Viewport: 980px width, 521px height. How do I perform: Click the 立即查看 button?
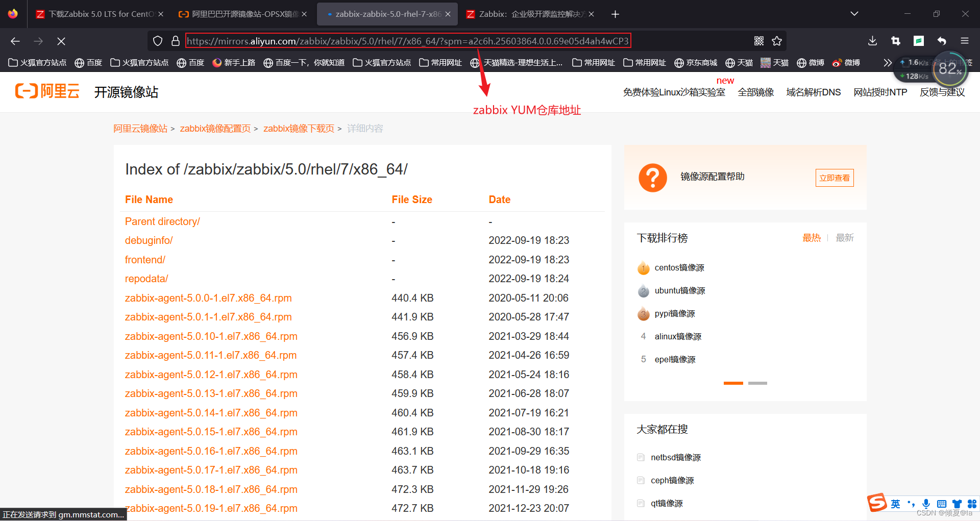pos(835,178)
